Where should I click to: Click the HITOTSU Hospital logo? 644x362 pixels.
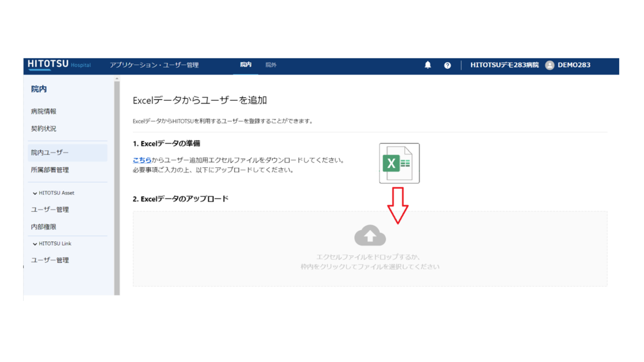tap(59, 65)
